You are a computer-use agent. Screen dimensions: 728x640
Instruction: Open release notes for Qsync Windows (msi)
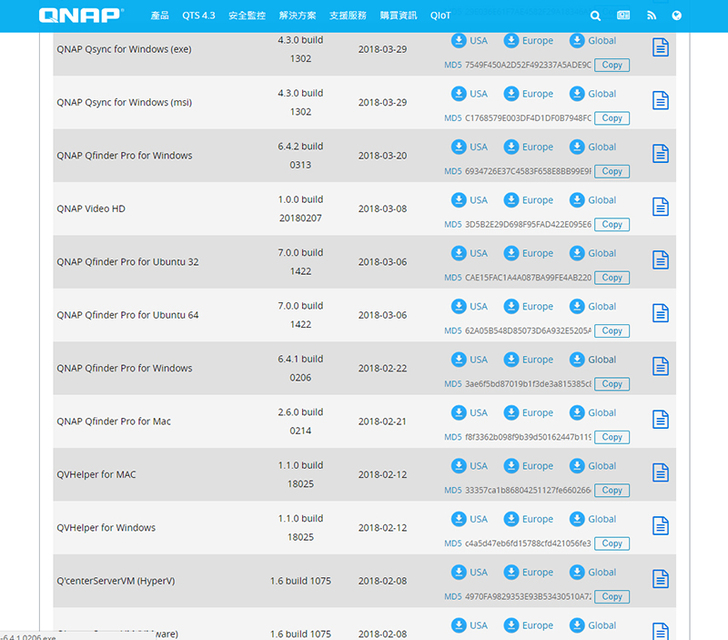point(660,100)
